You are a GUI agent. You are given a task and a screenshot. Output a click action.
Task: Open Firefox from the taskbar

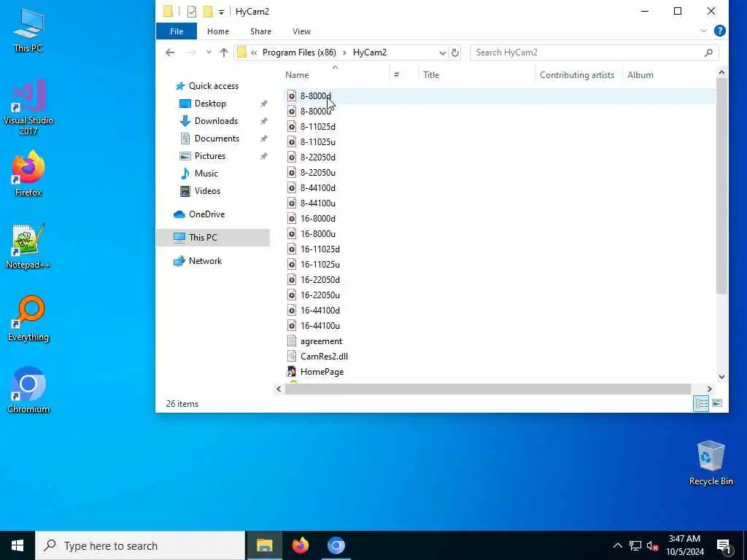pyautogui.click(x=300, y=545)
